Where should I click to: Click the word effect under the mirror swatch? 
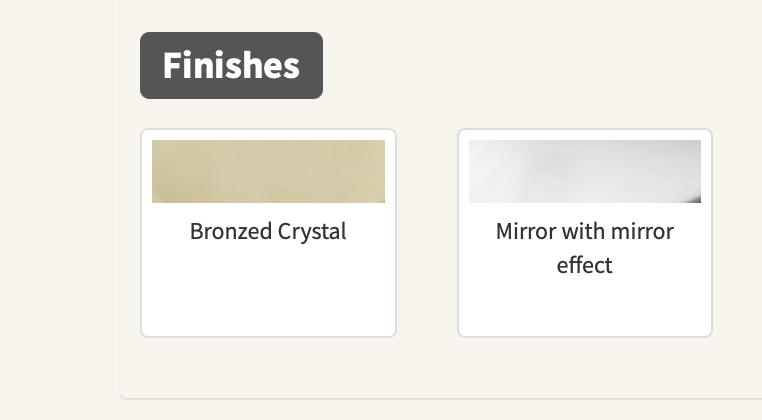(584, 266)
